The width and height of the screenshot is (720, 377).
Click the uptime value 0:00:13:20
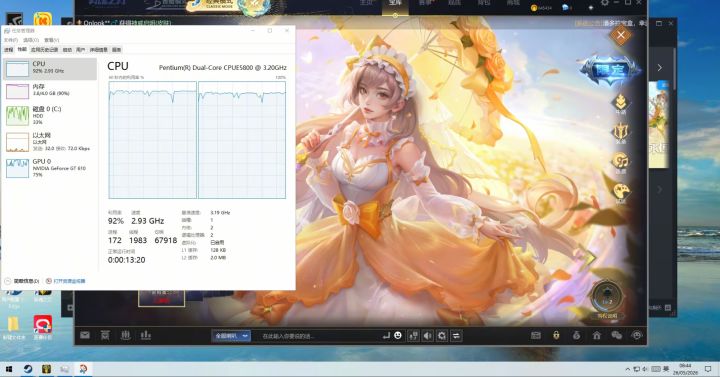tap(126, 260)
